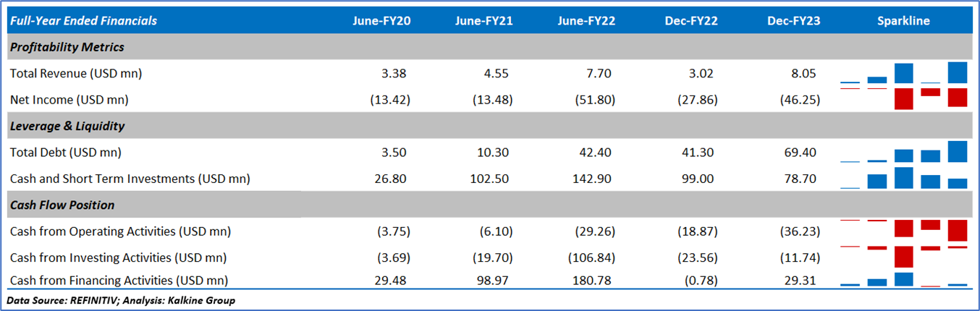Click the Total Debt sparkline chart
The width and height of the screenshot is (980, 311).
click(903, 152)
